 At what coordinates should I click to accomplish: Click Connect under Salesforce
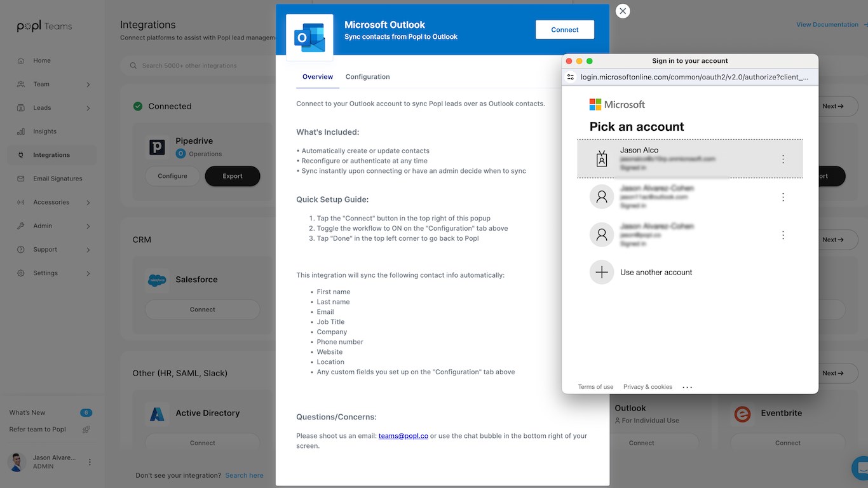point(203,309)
